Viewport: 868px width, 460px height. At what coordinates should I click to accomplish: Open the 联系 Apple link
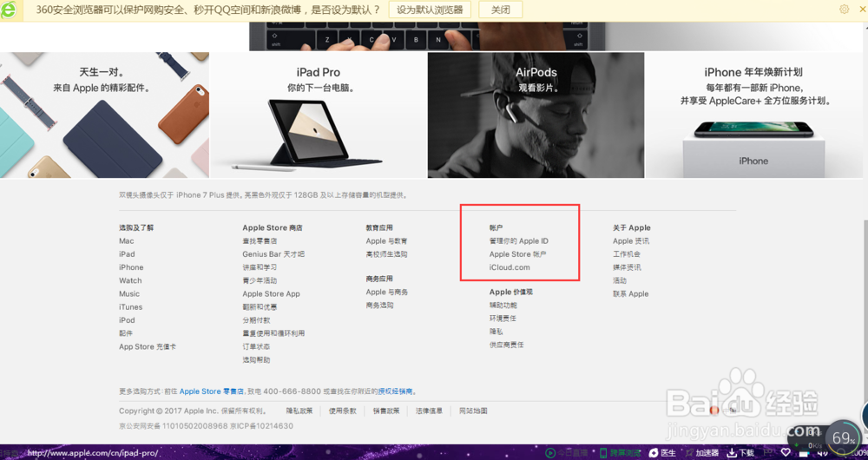click(630, 294)
